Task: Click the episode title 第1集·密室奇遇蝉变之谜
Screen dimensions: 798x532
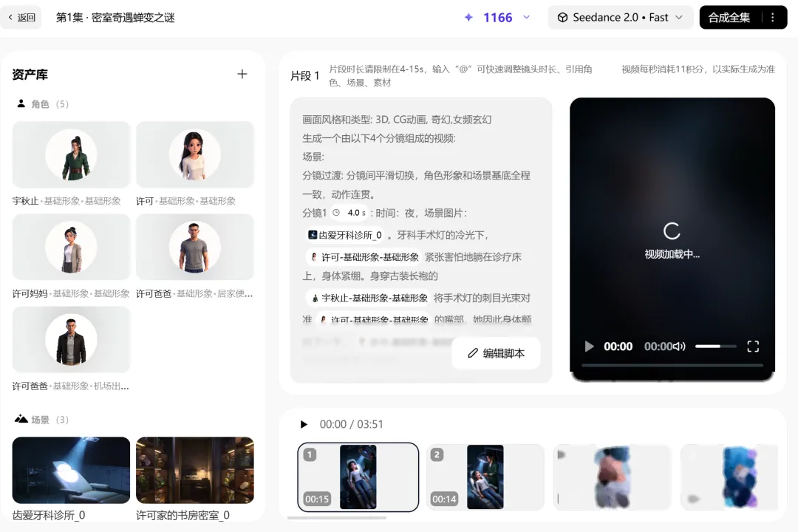Action: (115, 17)
